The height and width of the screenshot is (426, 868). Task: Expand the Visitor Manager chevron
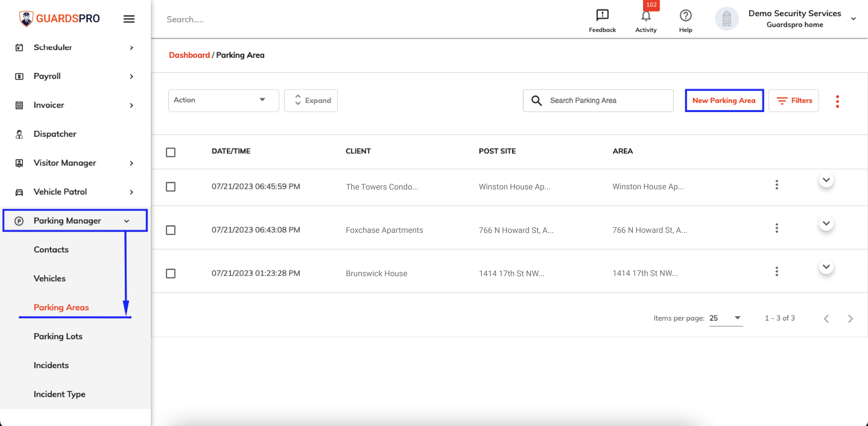(131, 164)
